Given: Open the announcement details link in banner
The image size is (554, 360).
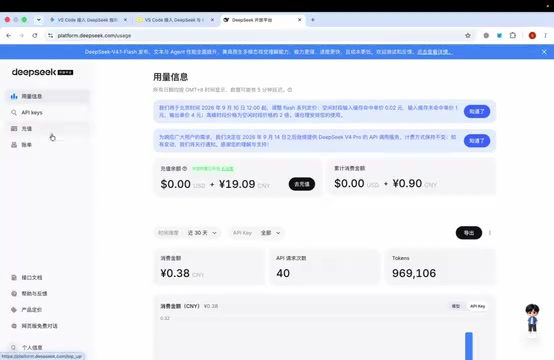Looking at the screenshot, I should [435, 52].
